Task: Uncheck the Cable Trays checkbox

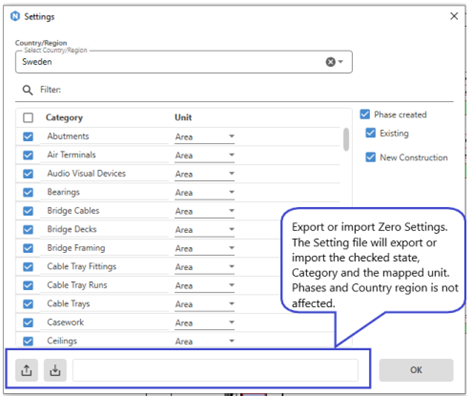Action: click(28, 304)
